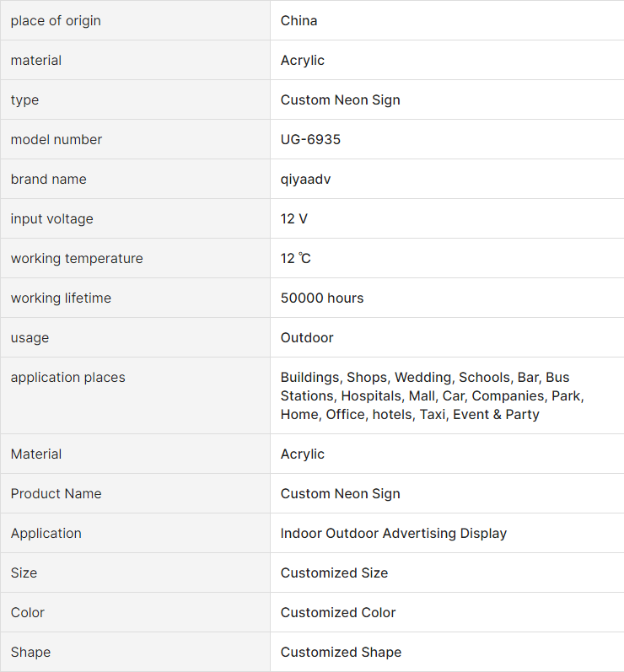This screenshot has width=624, height=672.
Task: Select the "12 V" voltage value
Action: coord(294,218)
